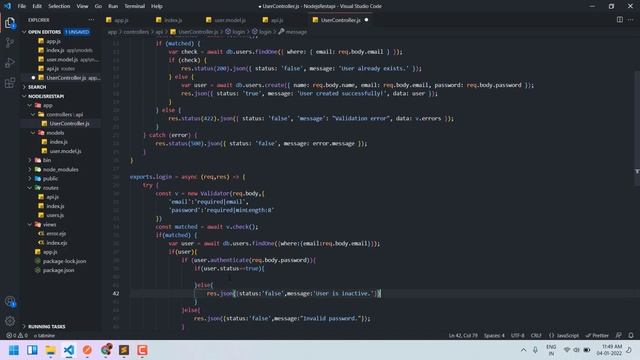Image resolution: width=640 pixels, height=360 pixels.
Task: Click the errors and warnings status indicator
Action: pyautogui.click(x=17, y=336)
